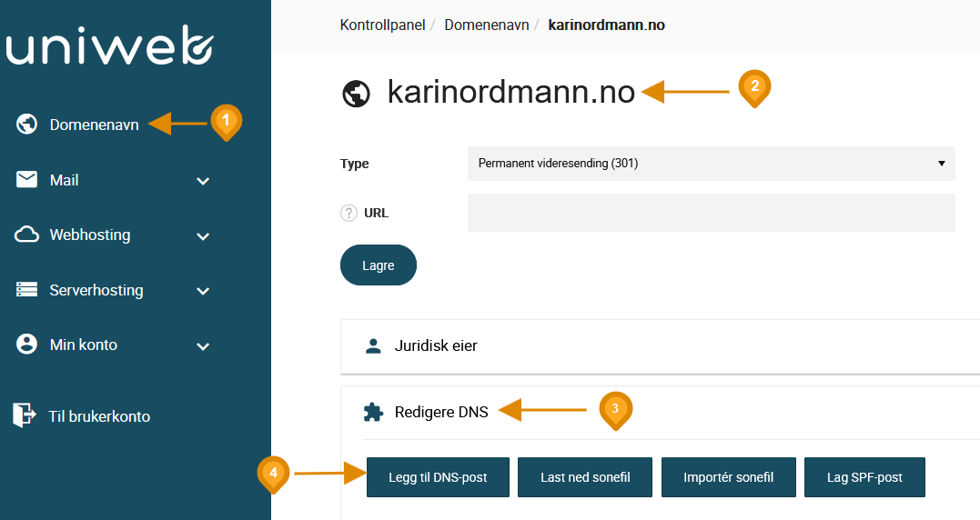This screenshot has height=520, width=980.
Task: Expand the Mail chevron
Action: 203,182
